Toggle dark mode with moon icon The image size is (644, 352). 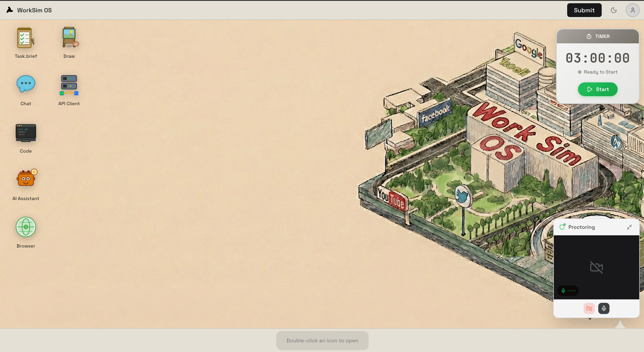point(614,10)
